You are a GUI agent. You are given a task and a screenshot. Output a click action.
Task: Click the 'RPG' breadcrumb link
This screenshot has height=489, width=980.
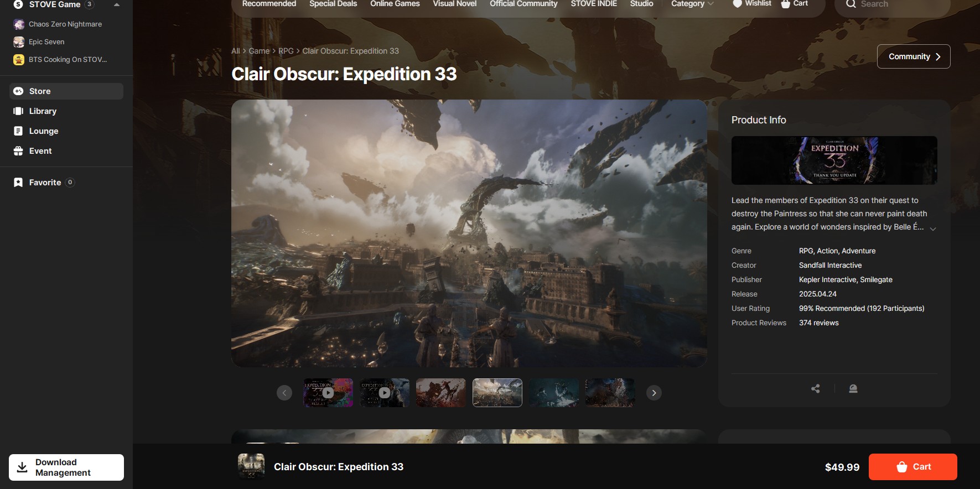click(x=286, y=51)
